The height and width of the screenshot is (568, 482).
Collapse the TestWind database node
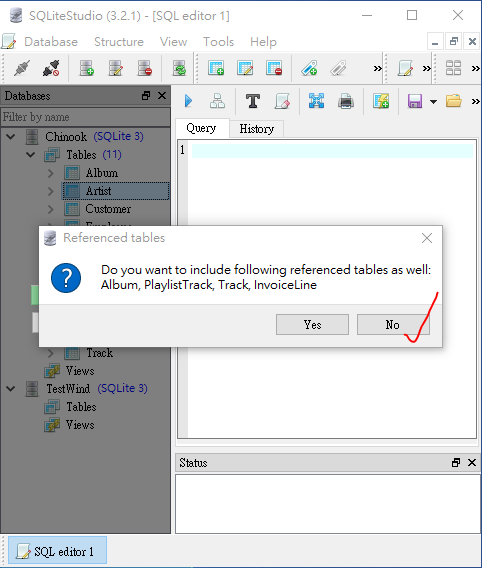[11, 389]
